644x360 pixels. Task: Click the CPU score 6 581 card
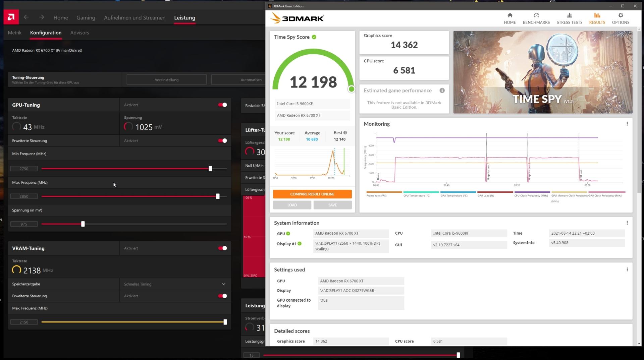[404, 68]
